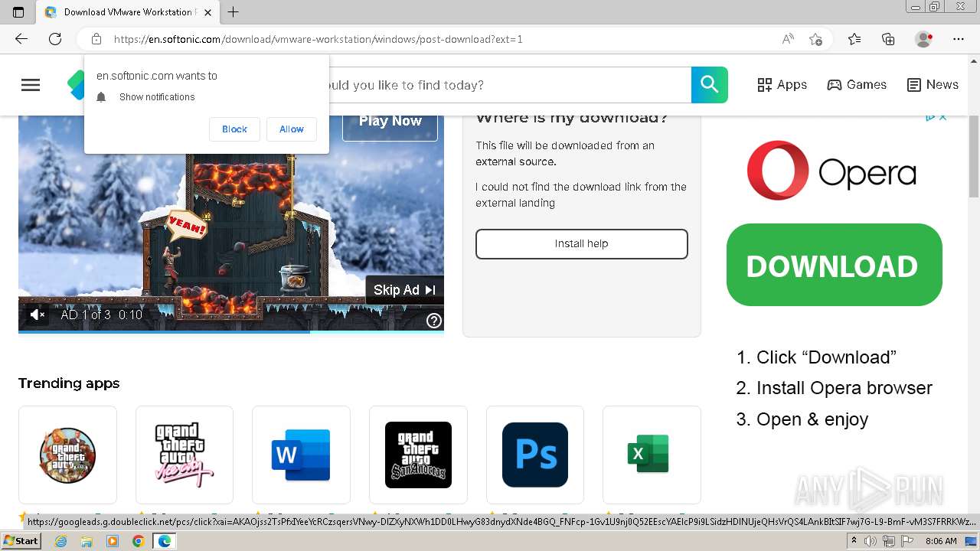980x551 pixels.
Task: Open the Games section in header
Action: 857,85
